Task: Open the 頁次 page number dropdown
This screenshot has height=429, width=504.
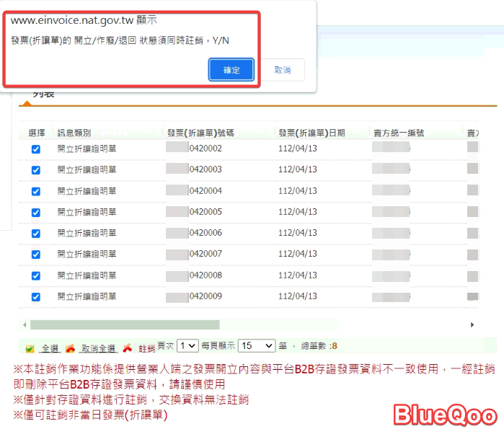Action: pyautogui.click(x=187, y=346)
